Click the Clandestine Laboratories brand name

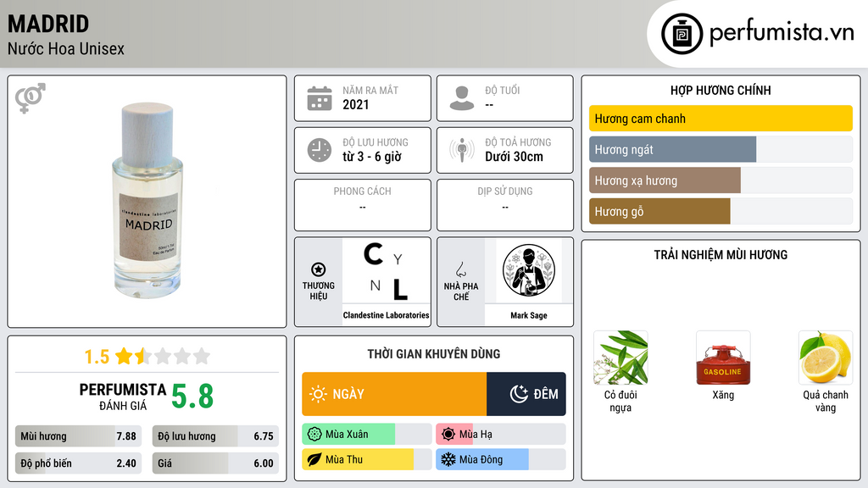[386, 315]
